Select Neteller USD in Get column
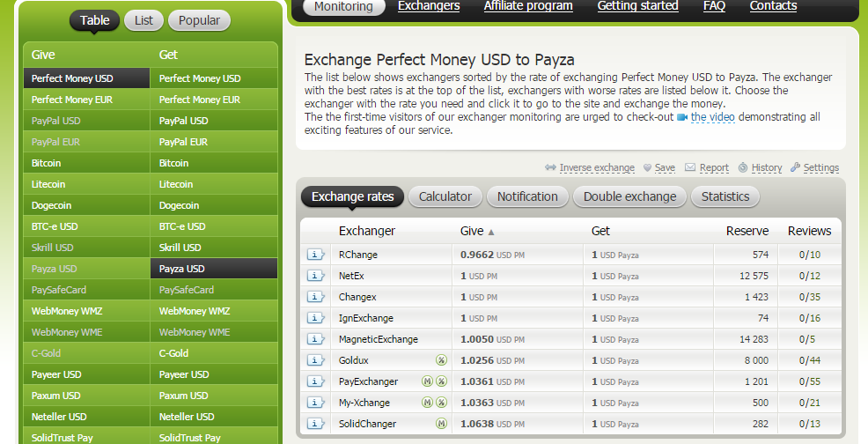This screenshot has width=868, height=444. [x=214, y=417]
